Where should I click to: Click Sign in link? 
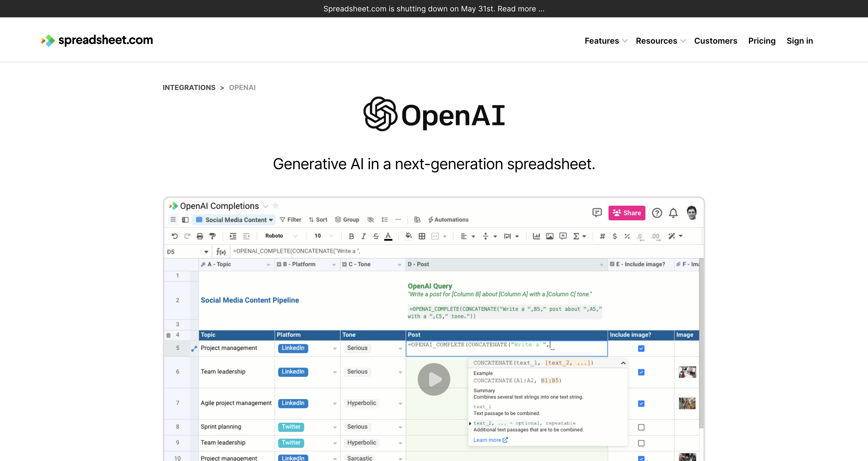tap(800, 41)
